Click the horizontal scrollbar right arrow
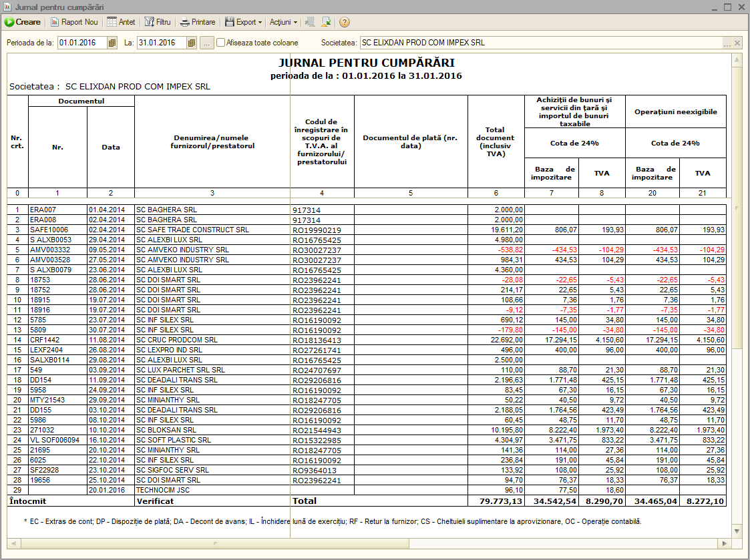 (725, 544)
